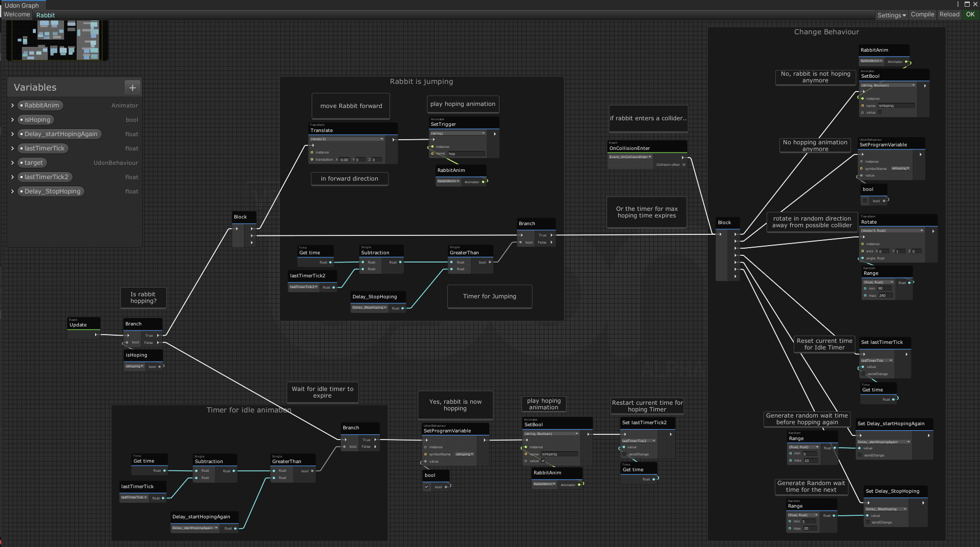Image resolution: width=980 pixels, height=547 pixels.
Task: Select the "Rabbit is jumping" group title
Action: pyautogui.click(x=421, y=81)
